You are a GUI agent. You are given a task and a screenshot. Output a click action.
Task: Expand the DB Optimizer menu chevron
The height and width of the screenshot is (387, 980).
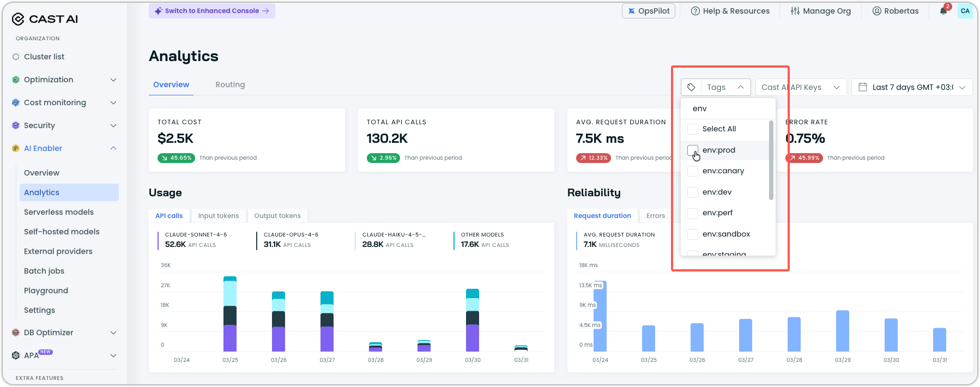coord(113,332)
